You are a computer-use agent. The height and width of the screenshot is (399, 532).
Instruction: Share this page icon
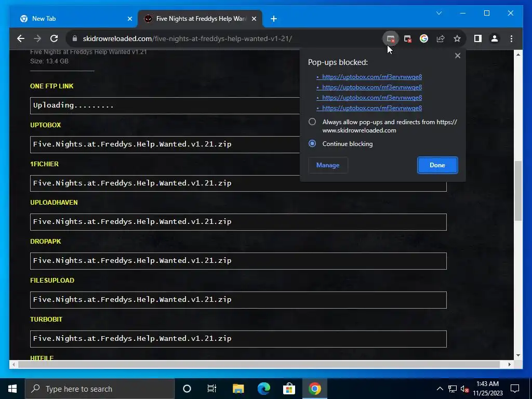441,38
